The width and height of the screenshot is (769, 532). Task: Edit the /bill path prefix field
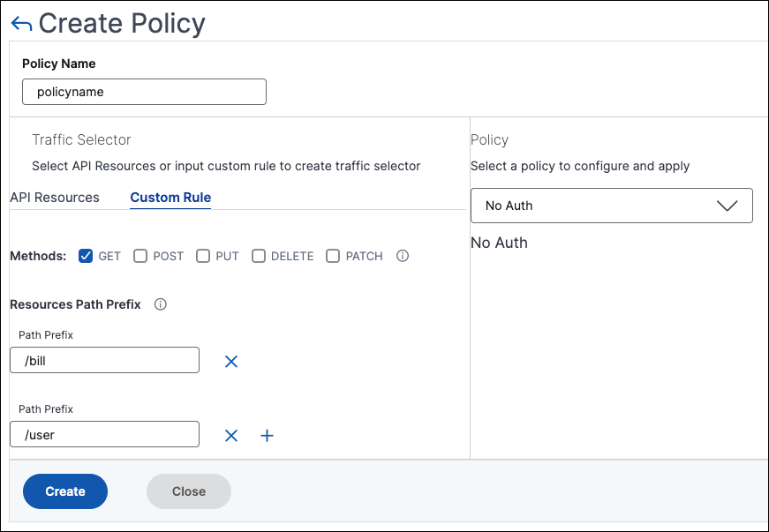pos(104,360)
